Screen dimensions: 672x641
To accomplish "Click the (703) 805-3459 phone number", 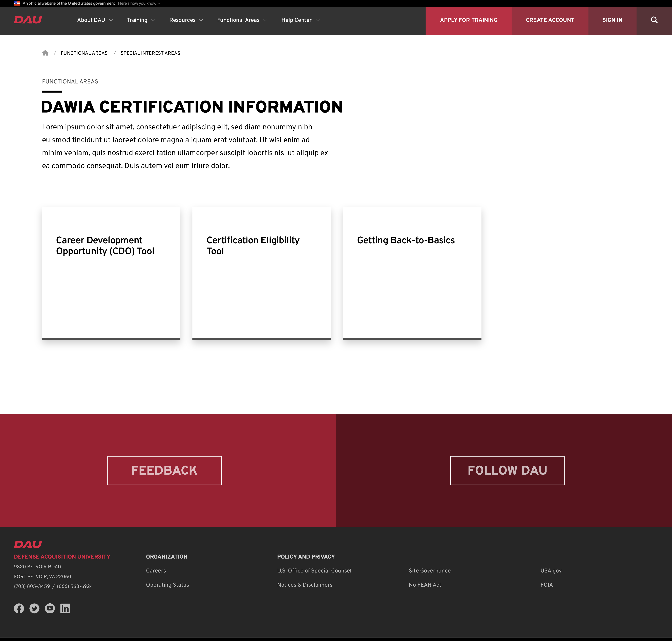I will [x=32, y=586].
